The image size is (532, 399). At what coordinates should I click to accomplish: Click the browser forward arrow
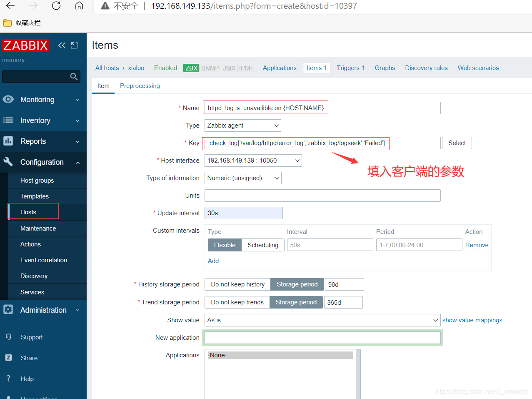coord(33,5)
